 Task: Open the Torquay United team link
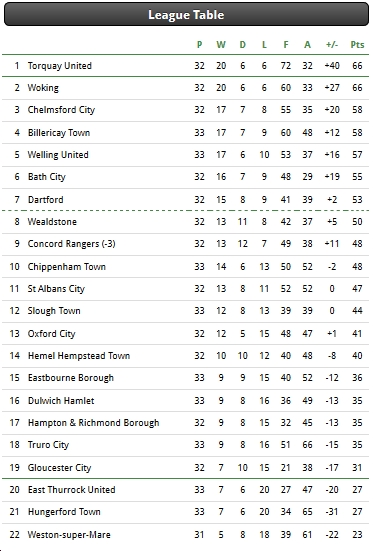coord(60,66)
